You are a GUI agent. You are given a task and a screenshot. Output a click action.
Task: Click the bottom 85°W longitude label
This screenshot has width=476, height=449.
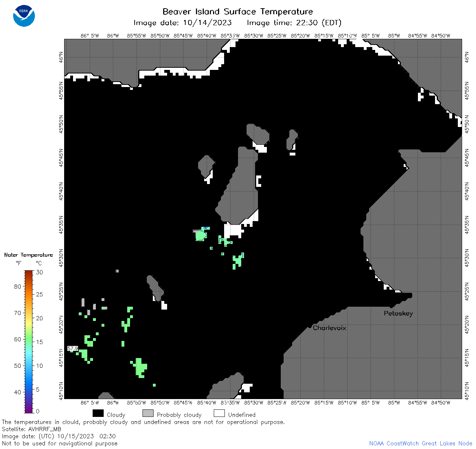[x=394, y=403]
